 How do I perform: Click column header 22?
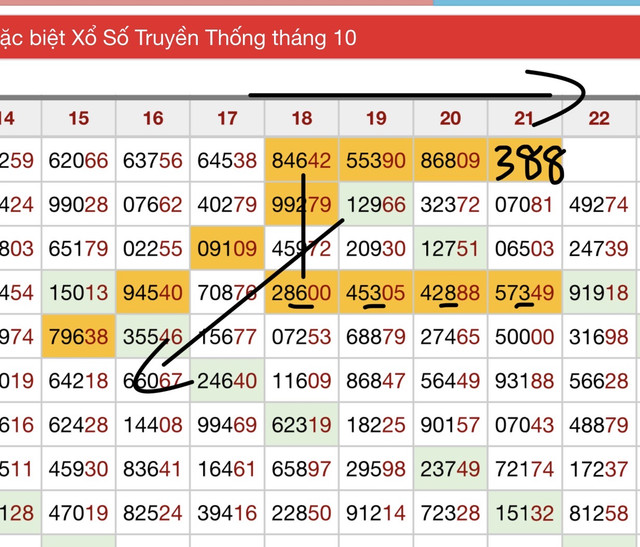599,118
